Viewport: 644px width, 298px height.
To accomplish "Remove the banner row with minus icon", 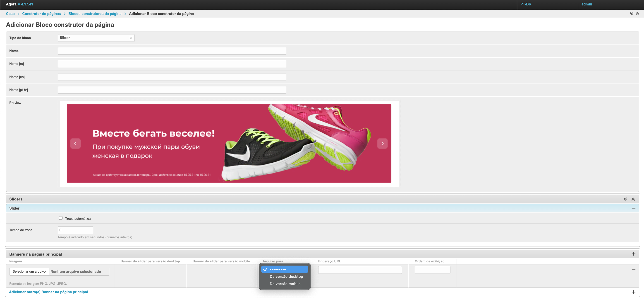I will (x=633, y=270).
